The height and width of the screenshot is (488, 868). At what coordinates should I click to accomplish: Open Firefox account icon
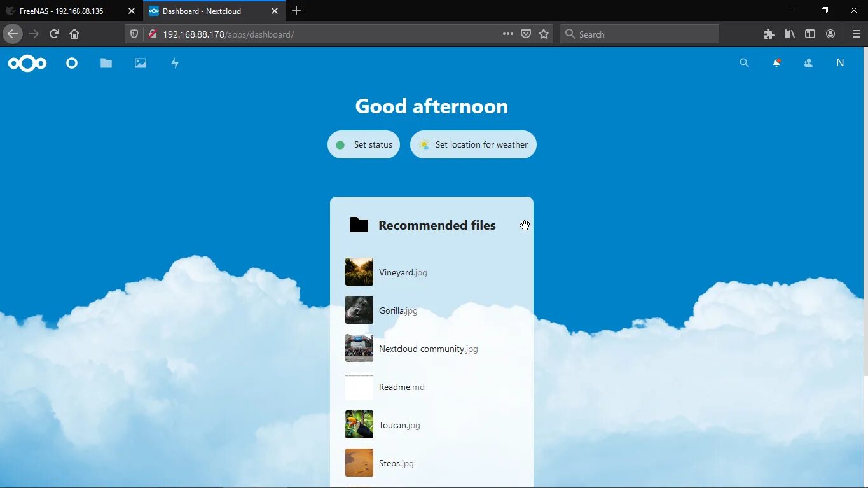[830, 34]
